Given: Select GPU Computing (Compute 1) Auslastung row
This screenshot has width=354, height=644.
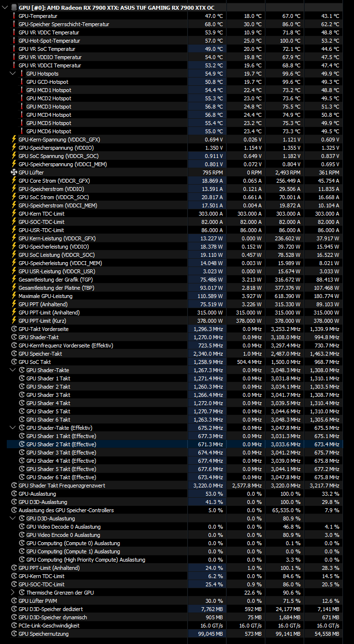Looking at the screenshot, I should point(175,551).
